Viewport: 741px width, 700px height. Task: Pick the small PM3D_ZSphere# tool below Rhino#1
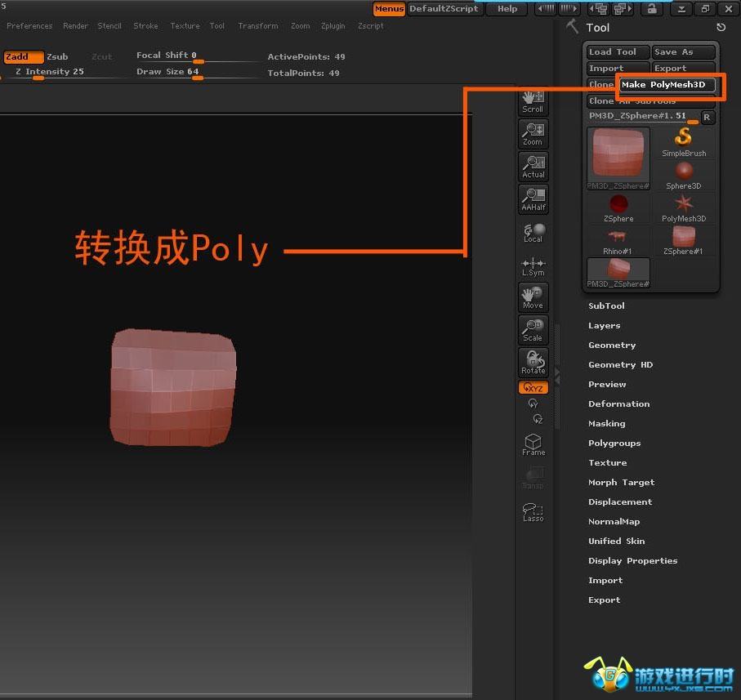tap(618, 273)
